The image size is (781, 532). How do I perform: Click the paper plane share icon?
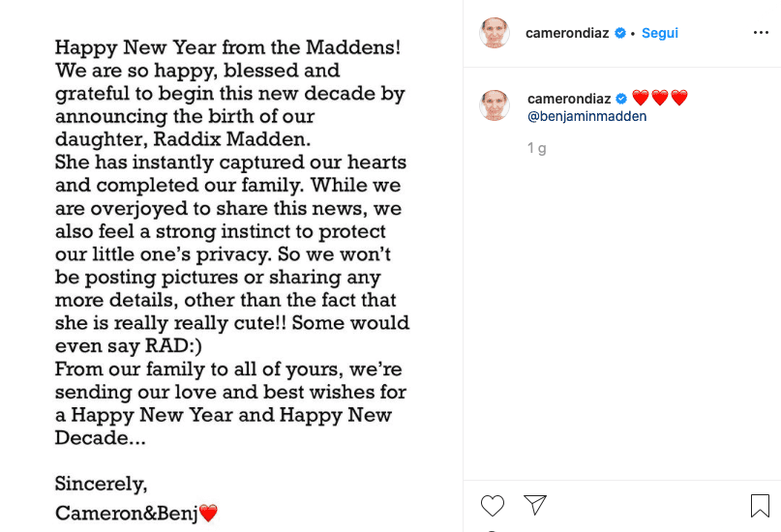tap(535, 505)
